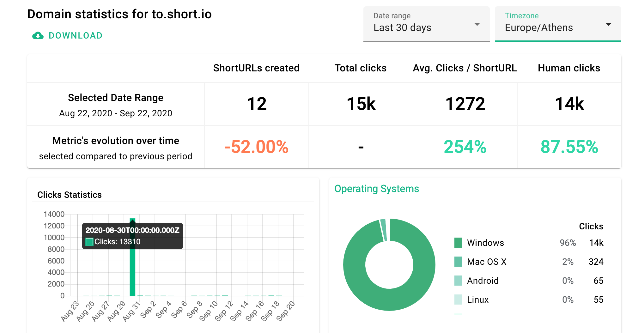Click the Mac OS X legend label

point(487,262)
